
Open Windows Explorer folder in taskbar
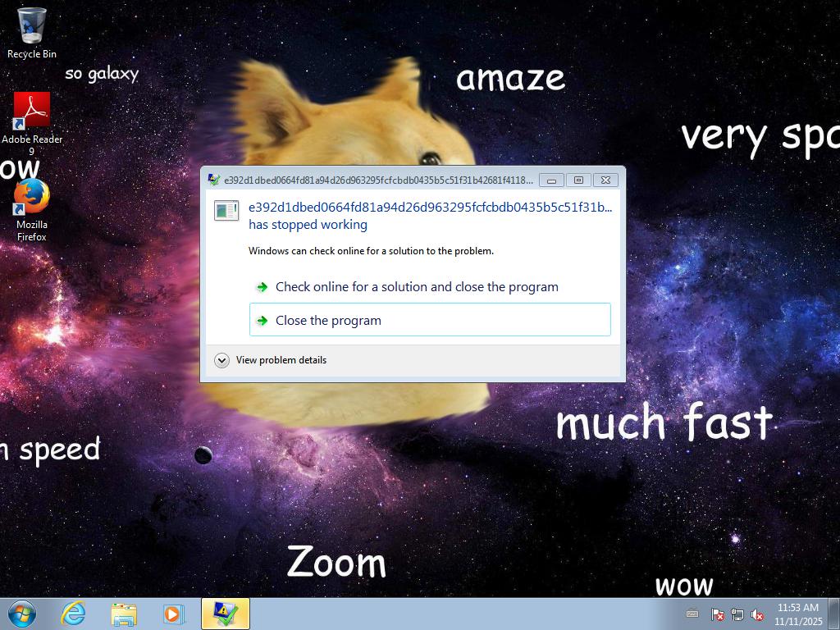pyautogui.click(x=124, y=614)
